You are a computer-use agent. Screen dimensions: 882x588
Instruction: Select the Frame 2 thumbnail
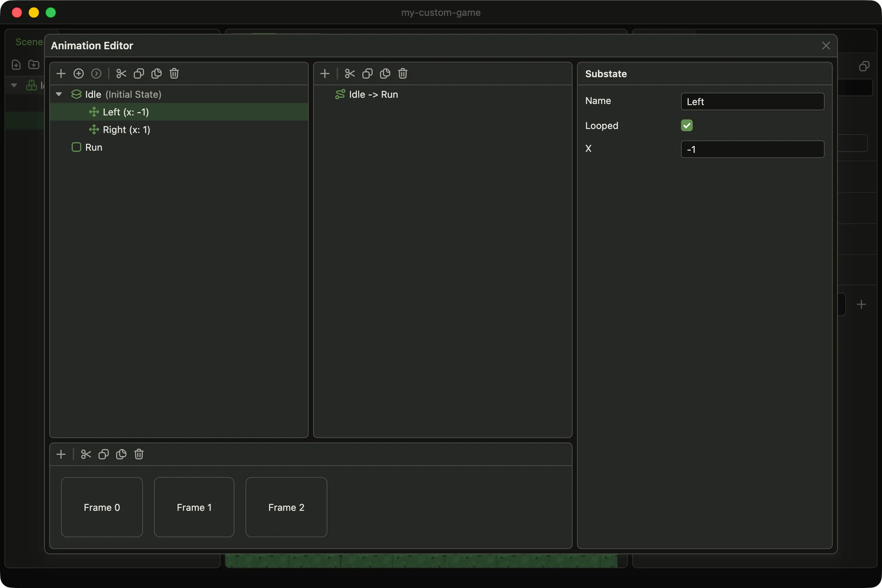(286, 507)
